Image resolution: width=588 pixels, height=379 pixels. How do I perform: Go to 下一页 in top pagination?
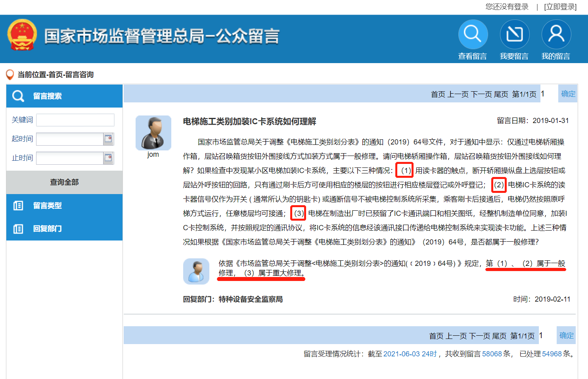[481, 94]
